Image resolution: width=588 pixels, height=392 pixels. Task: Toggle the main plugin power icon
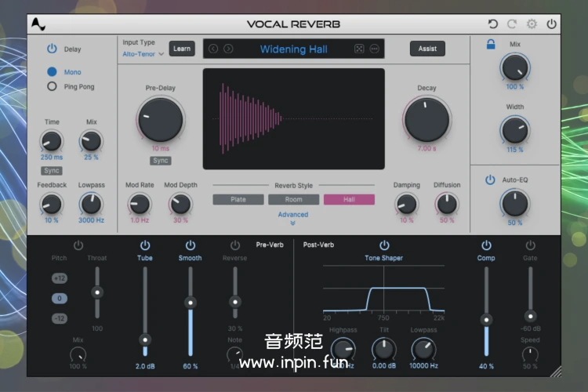click(x=552, y=24)
